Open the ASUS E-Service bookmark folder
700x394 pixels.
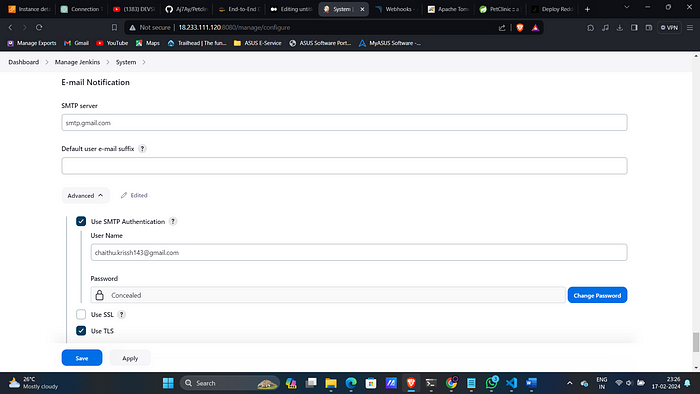coord(258,43)
